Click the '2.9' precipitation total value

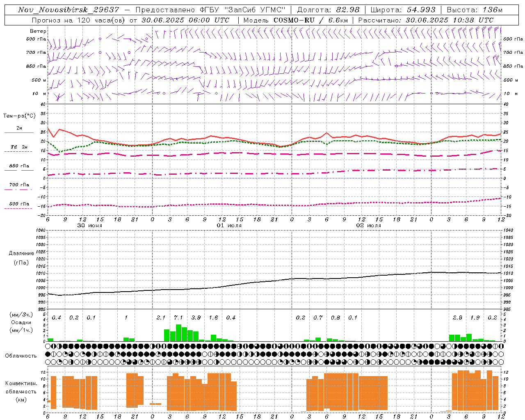[x=457, y=317]
